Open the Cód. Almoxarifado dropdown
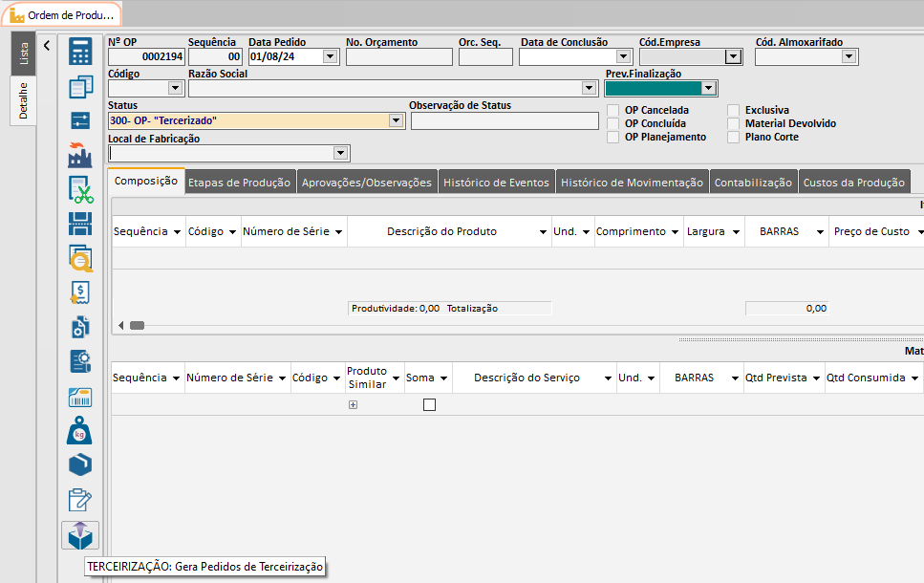 pos(849,56)
